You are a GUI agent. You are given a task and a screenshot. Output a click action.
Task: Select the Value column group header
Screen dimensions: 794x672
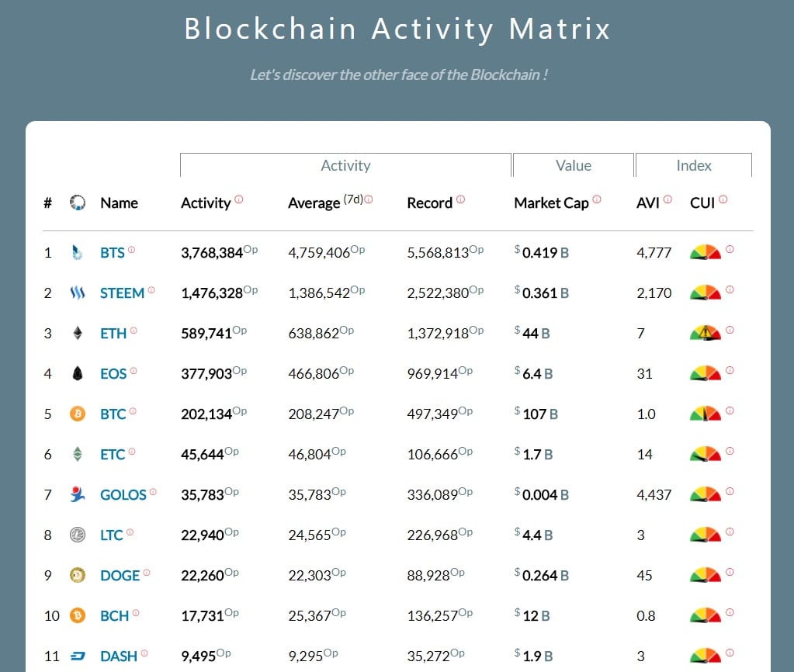[573, 165]
